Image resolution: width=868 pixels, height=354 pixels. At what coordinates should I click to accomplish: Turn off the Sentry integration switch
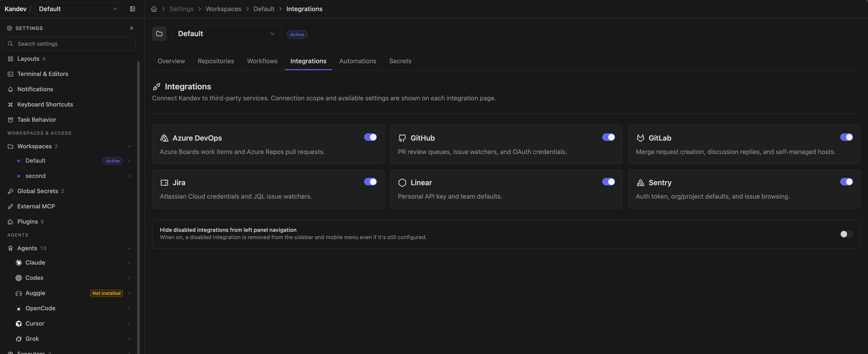846,182
